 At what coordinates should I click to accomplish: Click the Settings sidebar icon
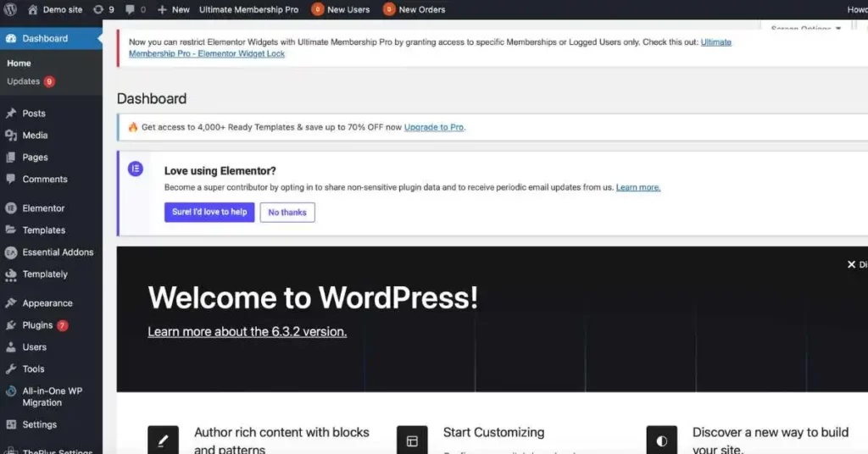click(11, 424)
